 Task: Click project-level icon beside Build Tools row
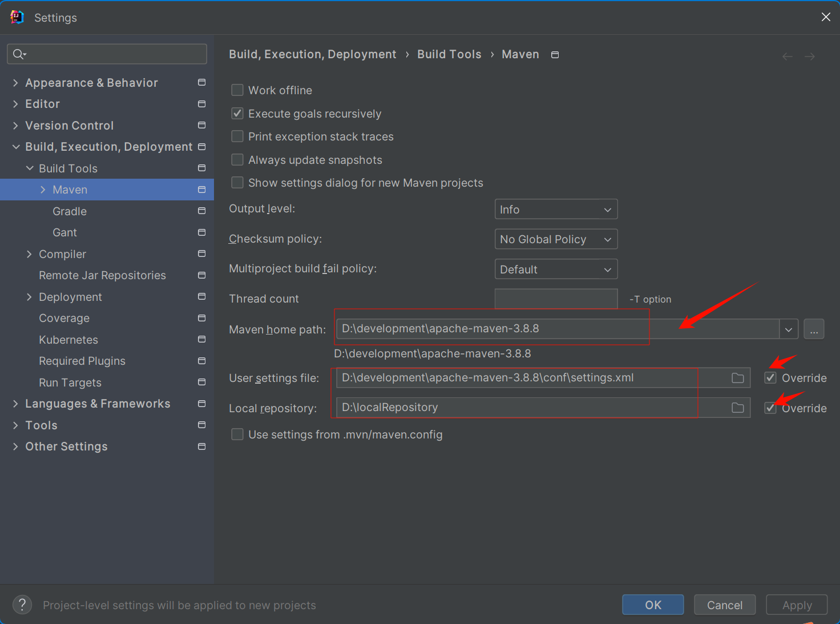tap(201, 168)
